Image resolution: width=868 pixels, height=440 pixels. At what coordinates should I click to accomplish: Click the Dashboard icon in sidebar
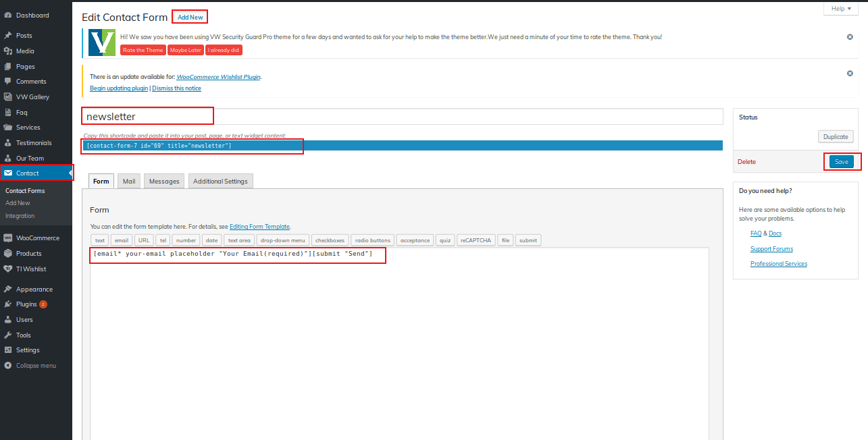7,15
